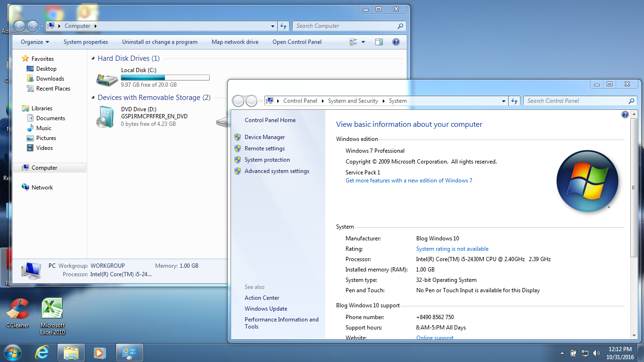Launch Windows Media Player from taskbar
644x362 pixels.
pyautogui.click(x=99, y=353)
